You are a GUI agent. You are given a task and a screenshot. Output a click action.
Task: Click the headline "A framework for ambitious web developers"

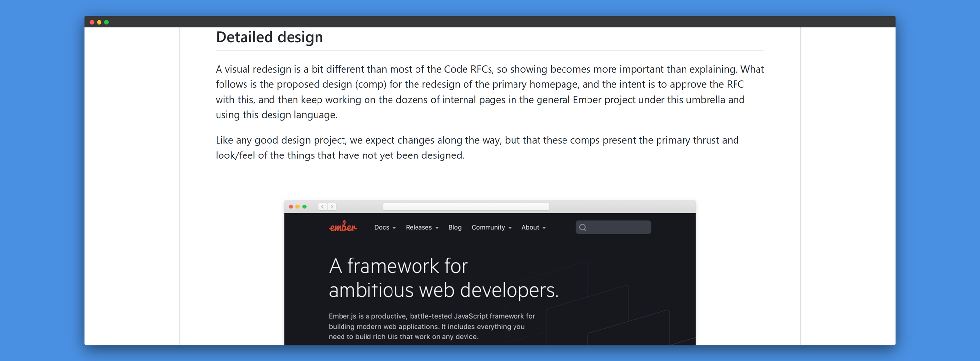click(443, 278)
